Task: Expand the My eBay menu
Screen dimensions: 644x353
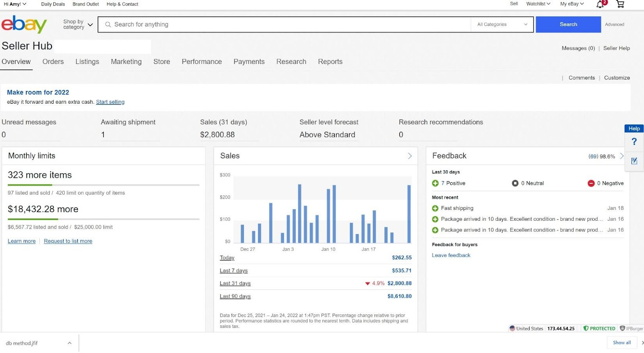Action: click(572, 4)
